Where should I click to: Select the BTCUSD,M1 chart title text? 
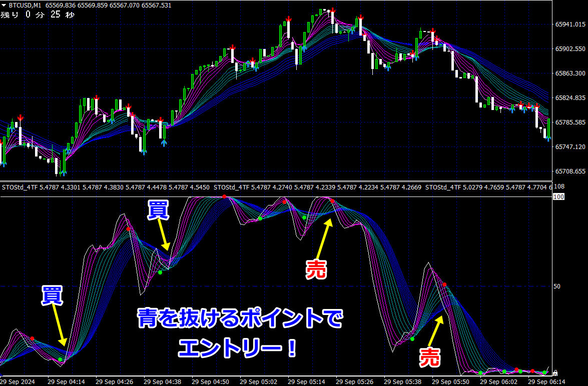tap(25, 5)
